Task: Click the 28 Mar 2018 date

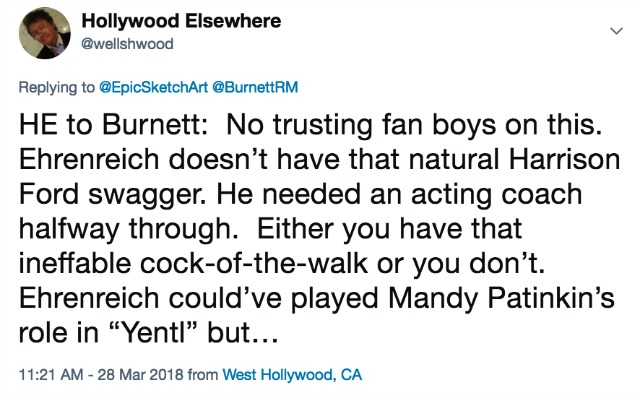Action: pyautogui.click(x=140, y=375)
